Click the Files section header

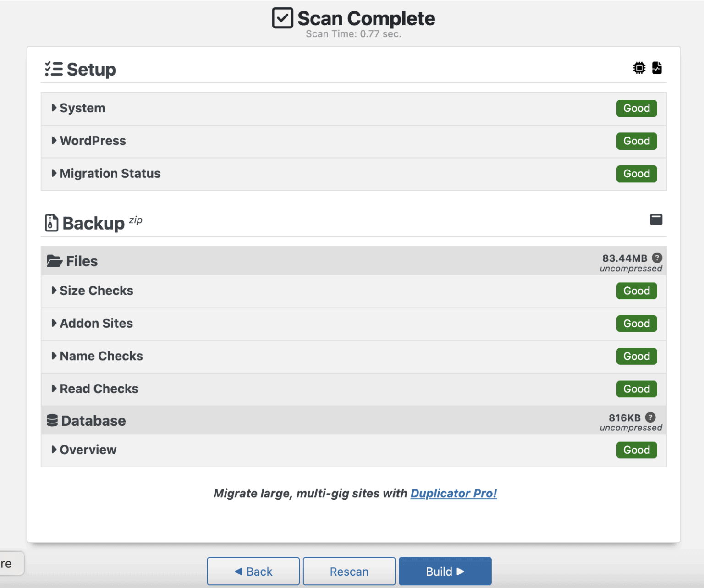coord(353,261)
